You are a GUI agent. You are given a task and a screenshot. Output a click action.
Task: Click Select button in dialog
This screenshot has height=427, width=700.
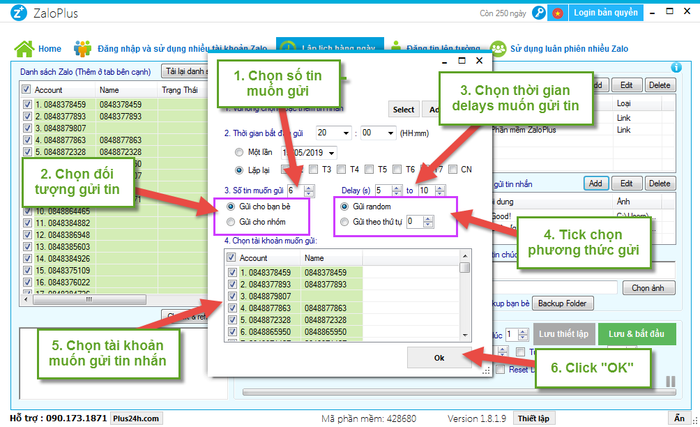pos(404,109)
